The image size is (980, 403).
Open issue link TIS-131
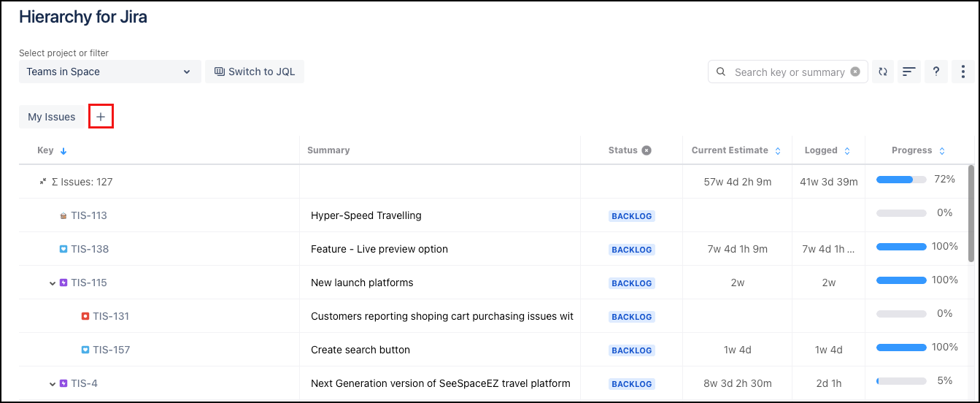111,316
